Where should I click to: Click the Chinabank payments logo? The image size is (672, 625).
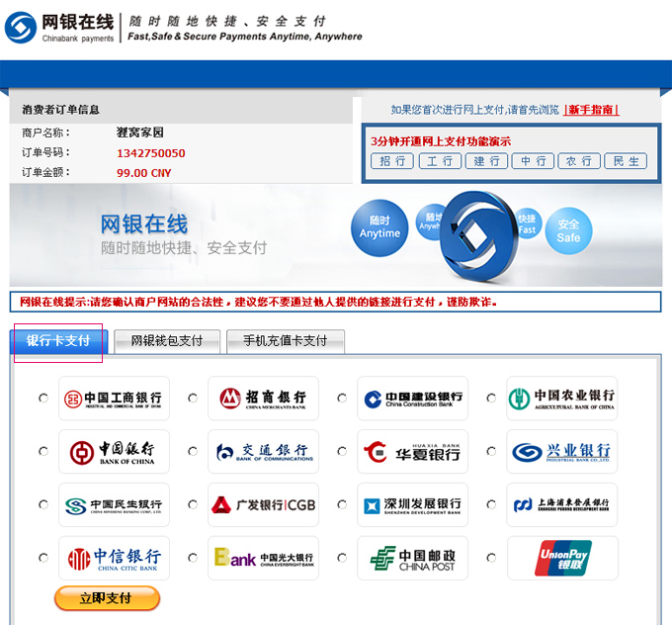pos(59,28)
